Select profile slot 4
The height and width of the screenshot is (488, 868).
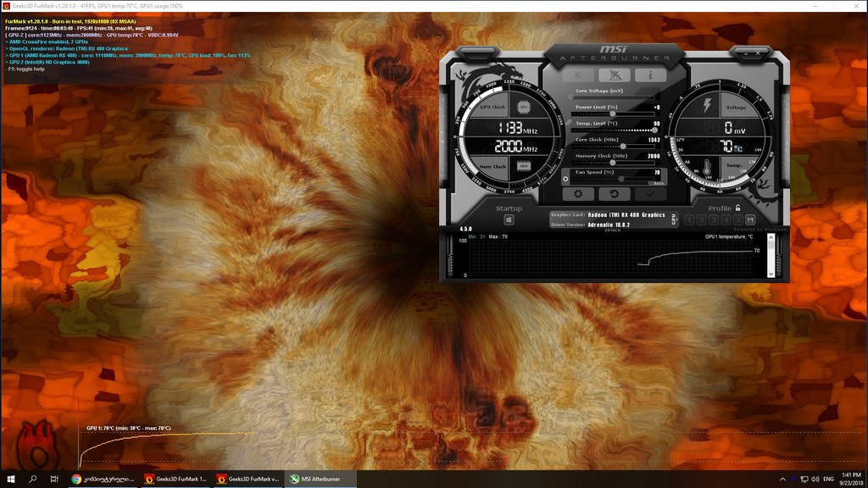pos(726,219)
